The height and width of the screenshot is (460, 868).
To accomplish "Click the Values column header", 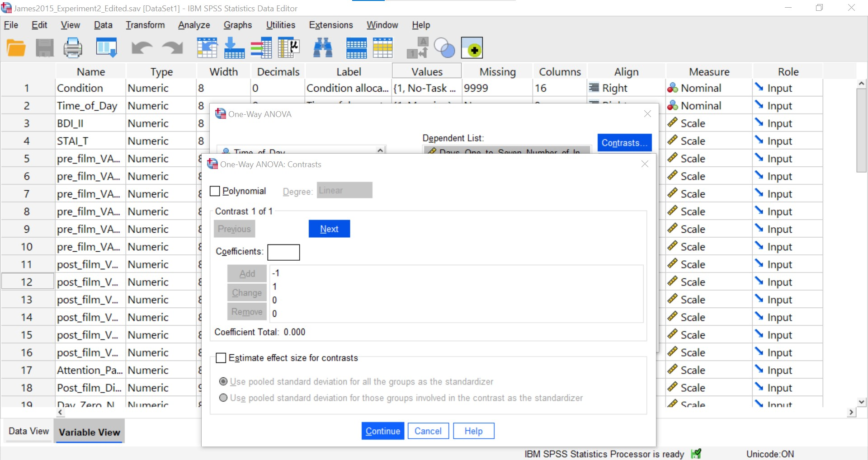I will point(427,71).
